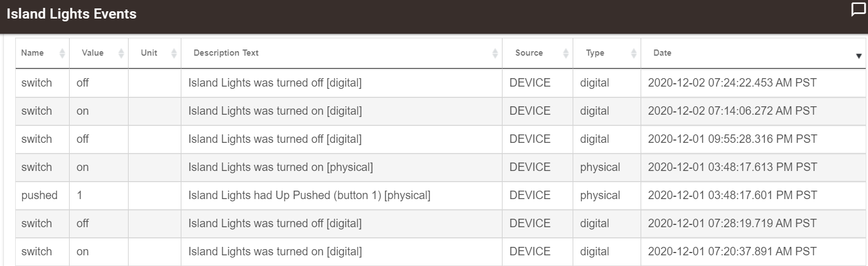Toggle Date column descending sort arrow
868x266 pixels.
pos(858,56)
